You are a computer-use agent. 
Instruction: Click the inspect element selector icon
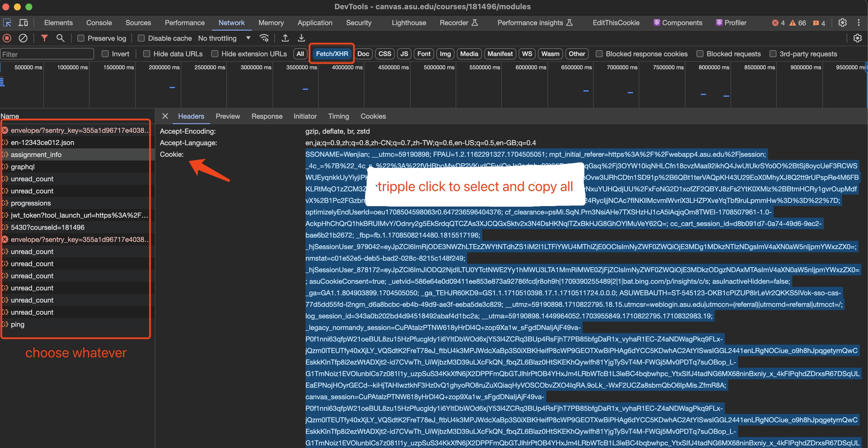(7, 23)
